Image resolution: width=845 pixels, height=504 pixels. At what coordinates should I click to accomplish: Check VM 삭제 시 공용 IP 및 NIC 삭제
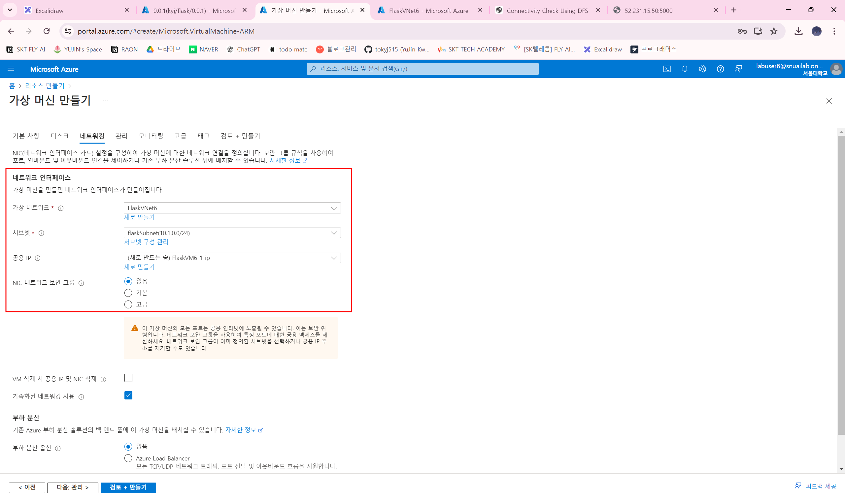pyautogui.click(x=128, y=378)
